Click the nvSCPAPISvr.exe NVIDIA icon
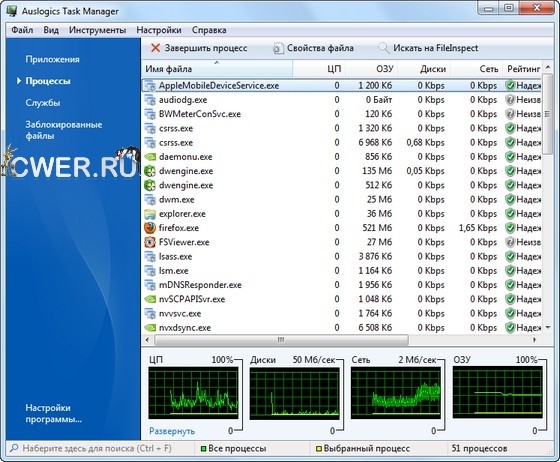This screenshot has width=560, height=462. (x=150, y=299)
